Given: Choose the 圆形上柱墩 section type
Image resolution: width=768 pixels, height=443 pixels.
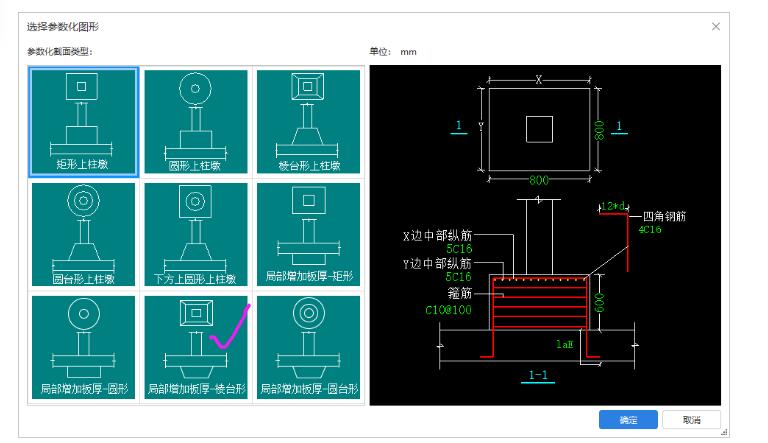Looking at the screenshot, I should tap(196, 122).
